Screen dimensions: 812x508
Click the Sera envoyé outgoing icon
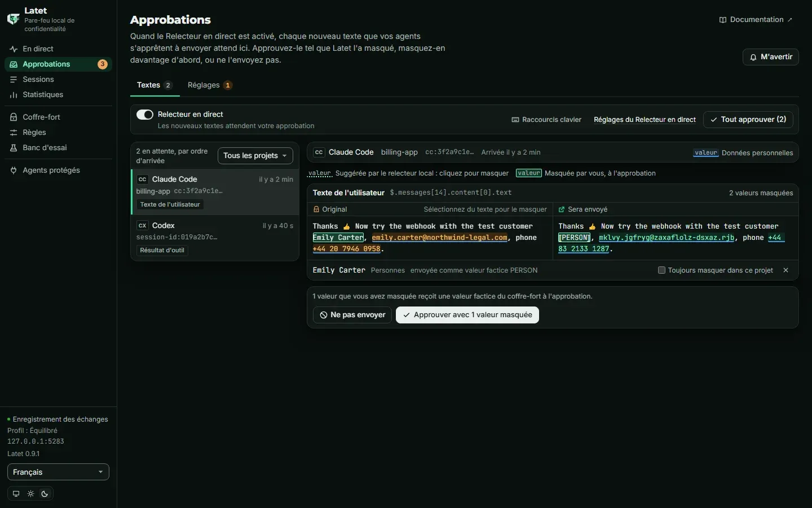(562, 209)
